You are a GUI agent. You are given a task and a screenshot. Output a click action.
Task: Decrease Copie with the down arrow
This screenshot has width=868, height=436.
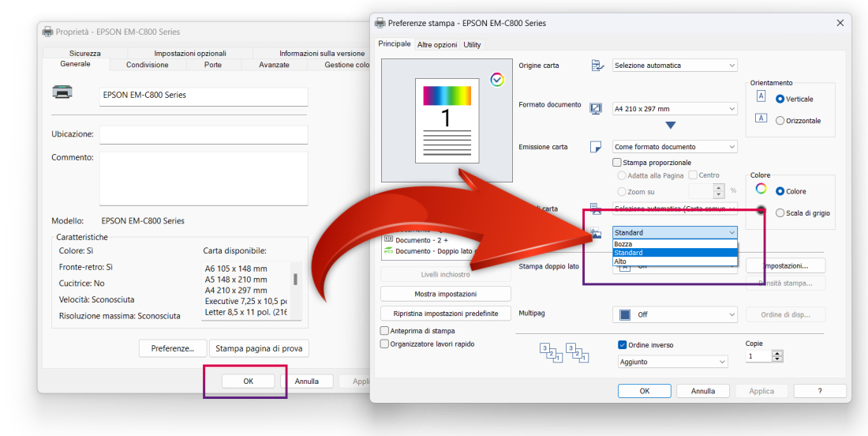click(x=778, y=359)
